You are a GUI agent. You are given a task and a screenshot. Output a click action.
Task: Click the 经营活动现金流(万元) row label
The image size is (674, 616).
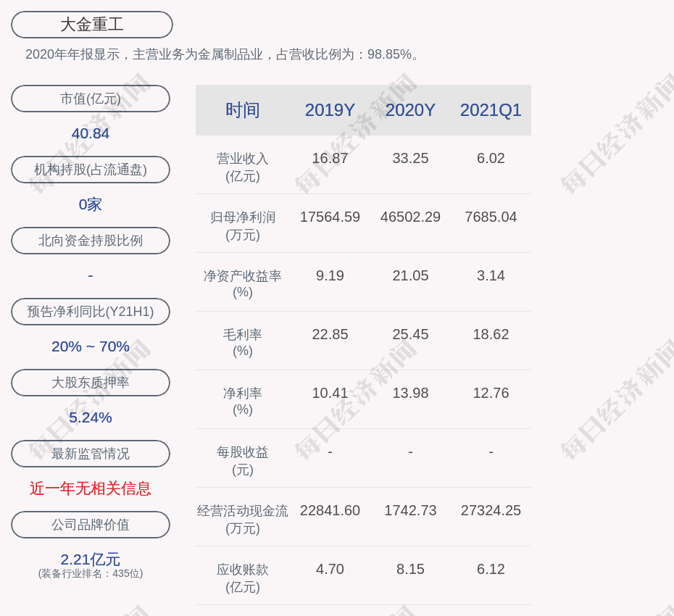(x=242, y=519)
